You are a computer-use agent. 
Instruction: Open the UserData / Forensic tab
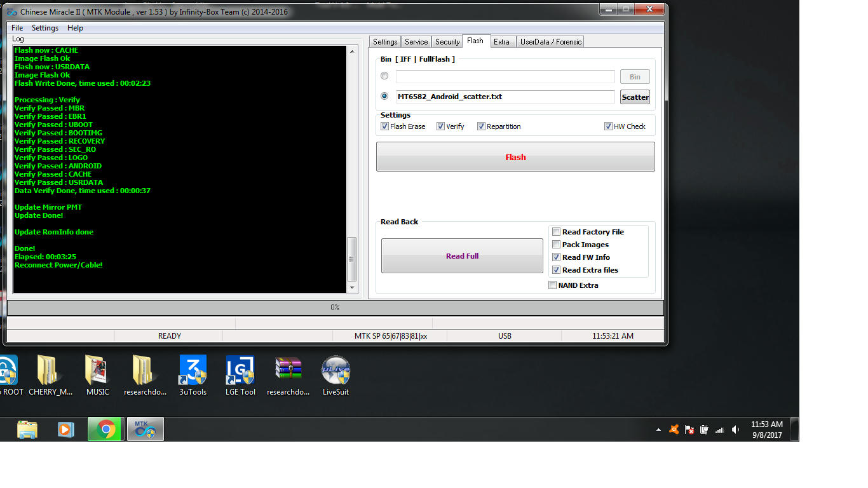pos(551,42)
